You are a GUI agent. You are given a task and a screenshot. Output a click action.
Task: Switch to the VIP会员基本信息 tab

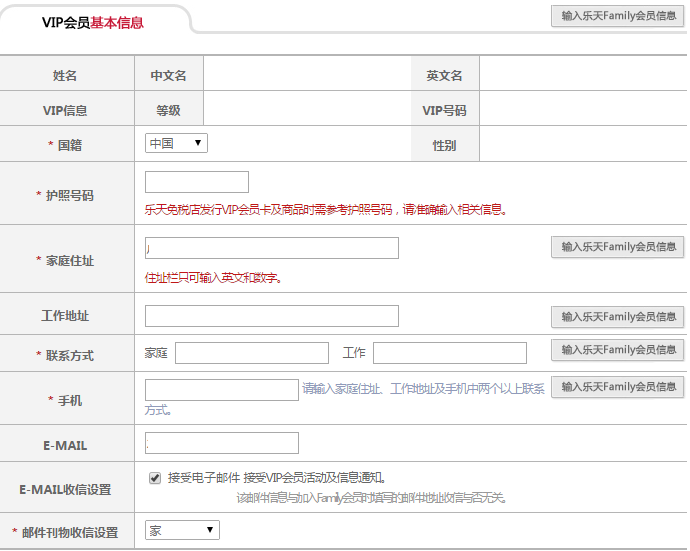(93, 23)
